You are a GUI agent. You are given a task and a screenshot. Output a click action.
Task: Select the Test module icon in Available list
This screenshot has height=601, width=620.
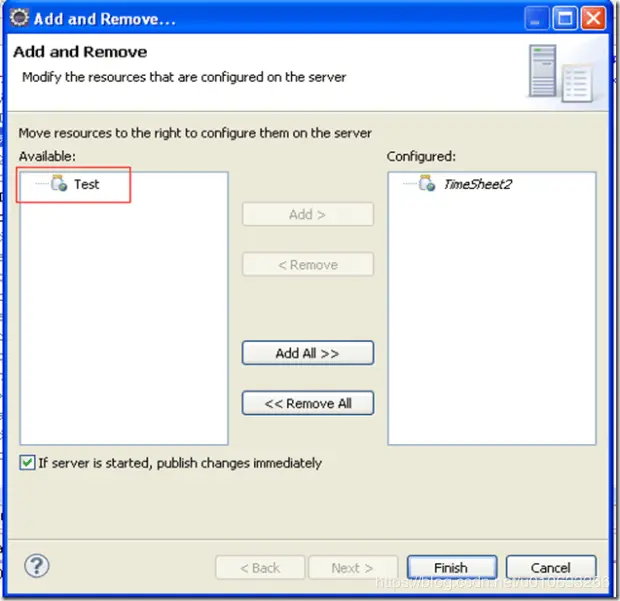point(59,183)
